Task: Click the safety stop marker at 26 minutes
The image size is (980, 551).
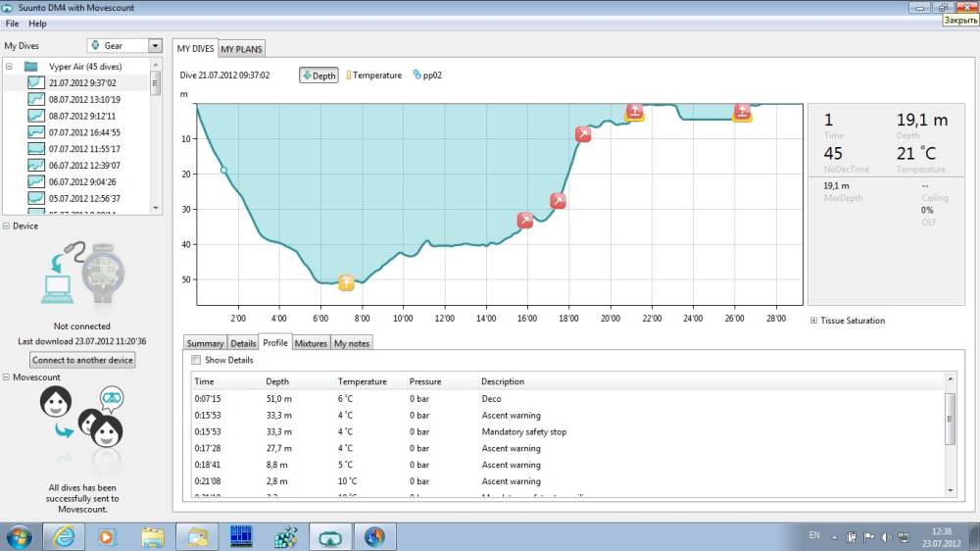Action: pos(743,112)
